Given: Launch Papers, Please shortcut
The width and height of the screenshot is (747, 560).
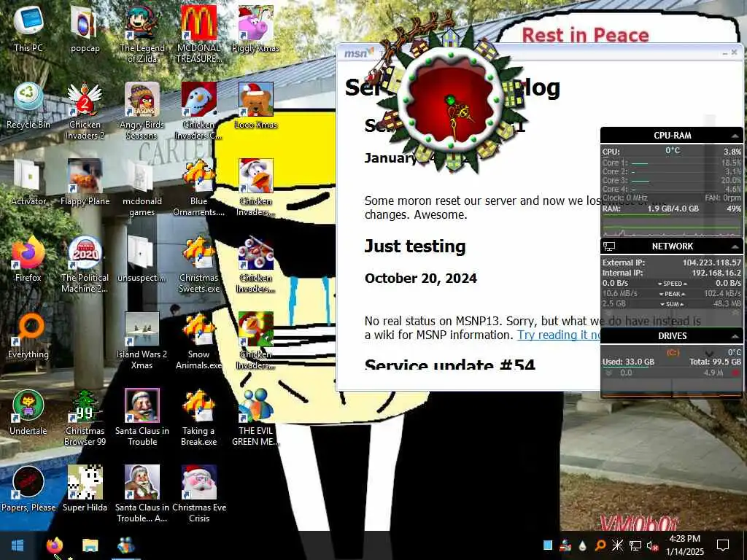Looking at the screenshot, I should point(28,488).
